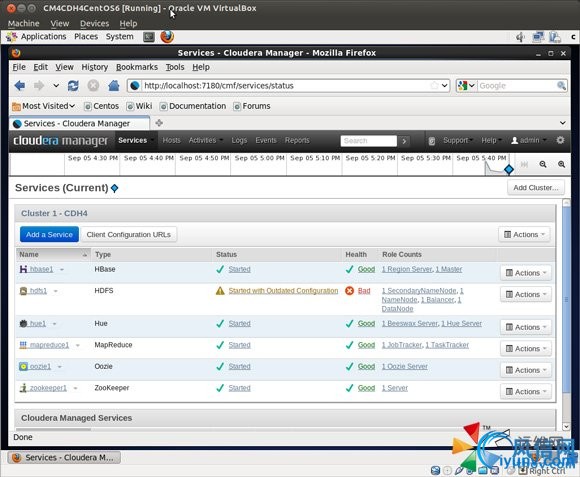Click the running commands icon beside Support
Screen dimensions: 580x477
tap(432, 141)
